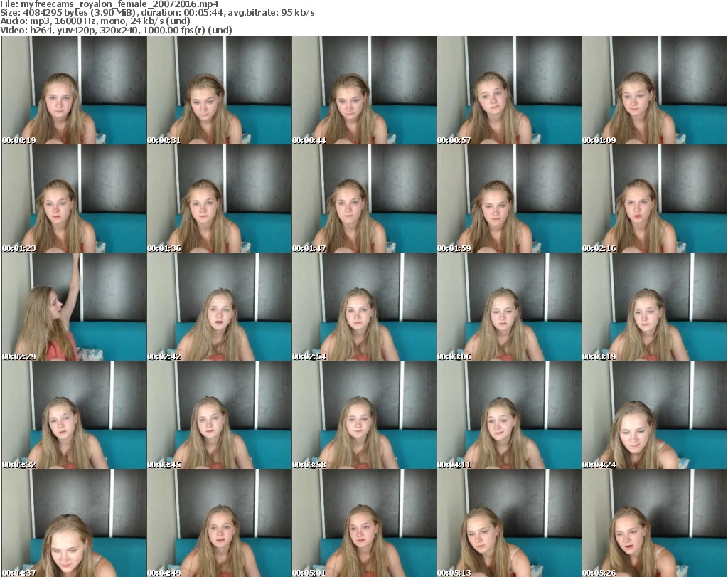
Task: Choose the thumbnail timestamped 00:04:11
Action: coord(509,415)
